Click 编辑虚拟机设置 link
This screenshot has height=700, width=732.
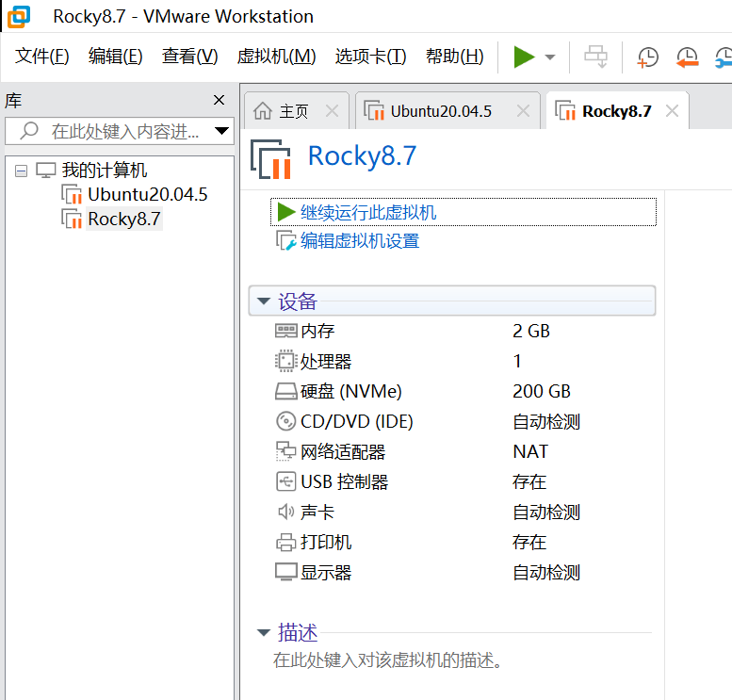coord(360,241)
